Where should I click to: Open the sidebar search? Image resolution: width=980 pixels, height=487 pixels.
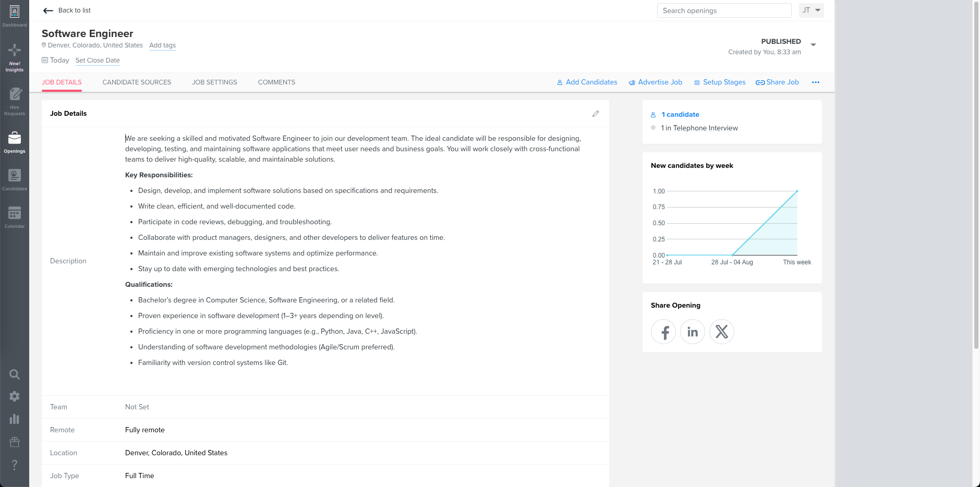pyautogui.click(x=15, y=374)
